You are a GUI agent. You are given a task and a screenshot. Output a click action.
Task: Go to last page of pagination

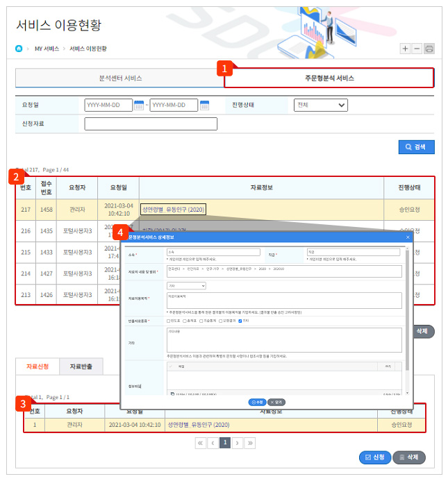pyautogui.click(x=250, y=443)
